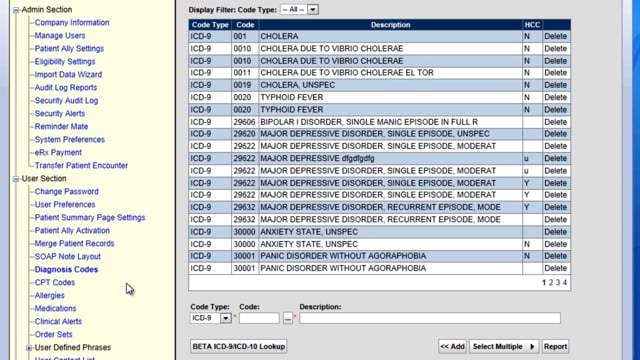Collapse the User Section tree node

[x=16, y=179]
